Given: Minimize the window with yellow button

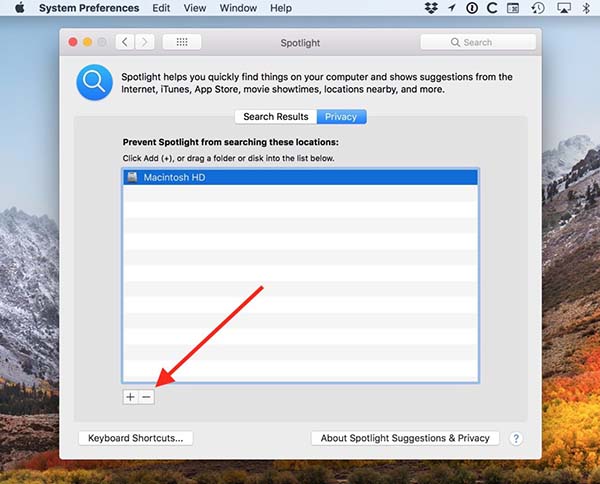Looking at the screenshot, I should (88, 42).
